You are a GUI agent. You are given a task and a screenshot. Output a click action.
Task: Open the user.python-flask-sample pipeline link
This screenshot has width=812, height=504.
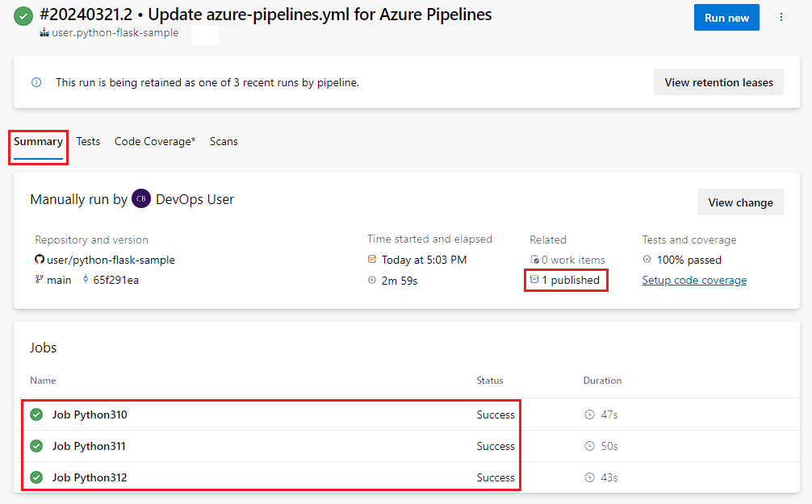point(115,32)
